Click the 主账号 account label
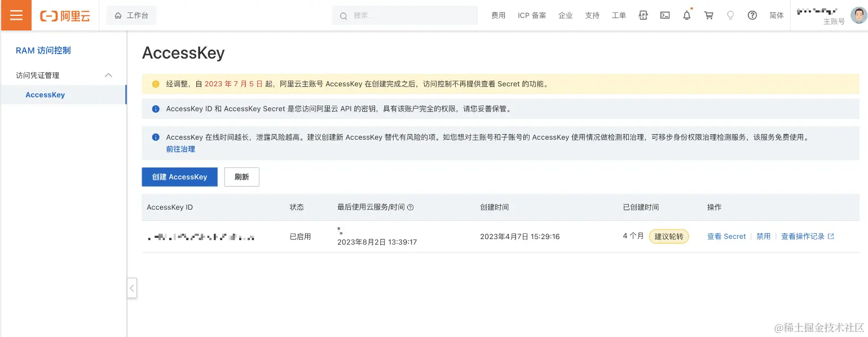The image size is (868, 337). (x=834, y=21)
